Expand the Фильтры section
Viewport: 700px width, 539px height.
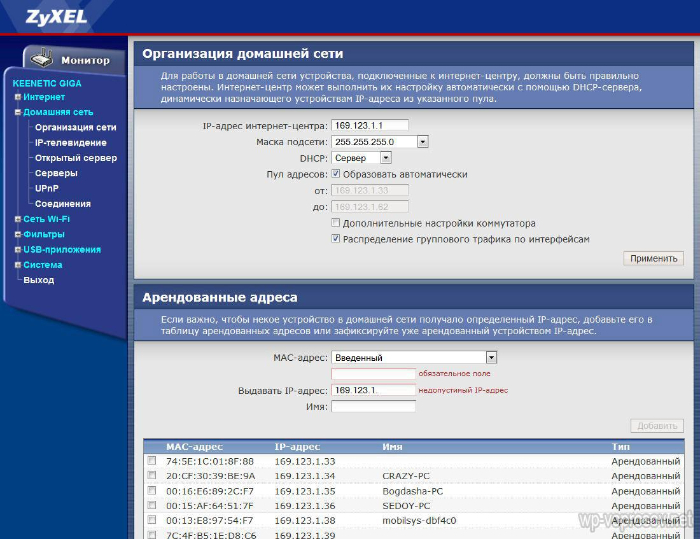18,234
